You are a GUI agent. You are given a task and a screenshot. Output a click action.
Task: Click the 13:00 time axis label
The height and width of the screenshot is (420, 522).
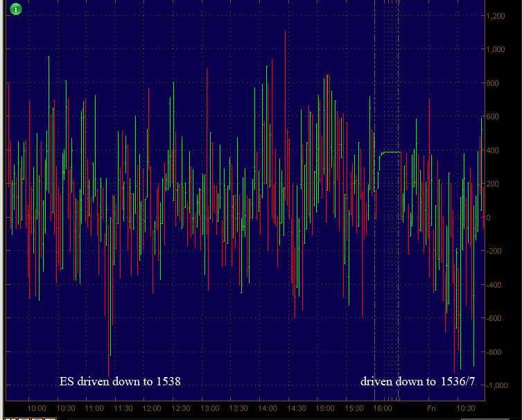[x=210, y=408]
